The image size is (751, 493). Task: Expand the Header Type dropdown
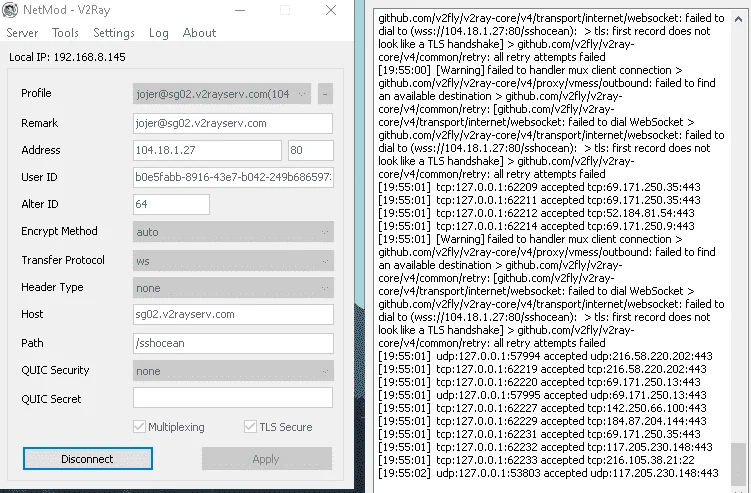(x=233, y=288)
